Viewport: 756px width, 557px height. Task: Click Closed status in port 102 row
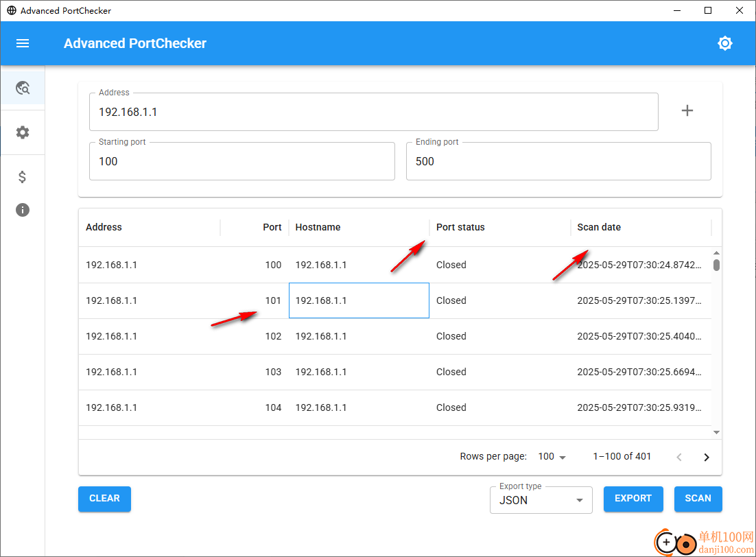[x=451, y=336]
